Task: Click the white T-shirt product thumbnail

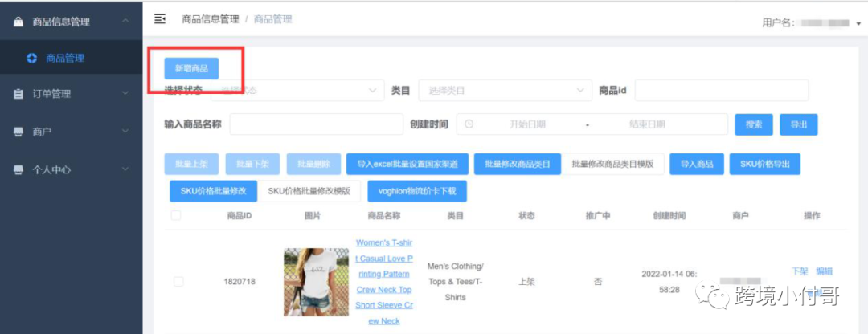Action: (316, 282)
